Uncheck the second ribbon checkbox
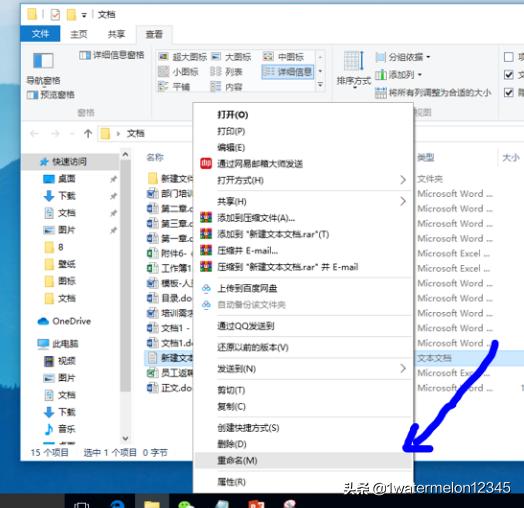The image size is (524, 508). 509,75
